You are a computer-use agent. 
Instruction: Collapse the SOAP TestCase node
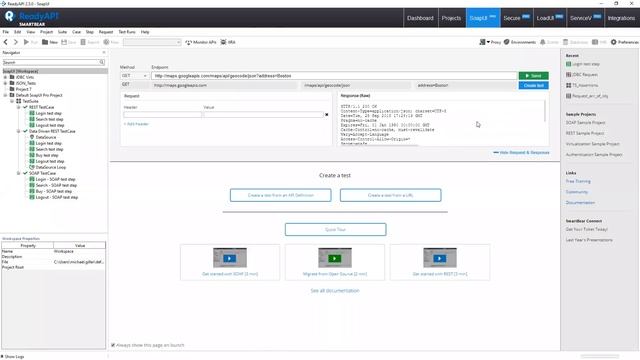click(x=18, y=173)
